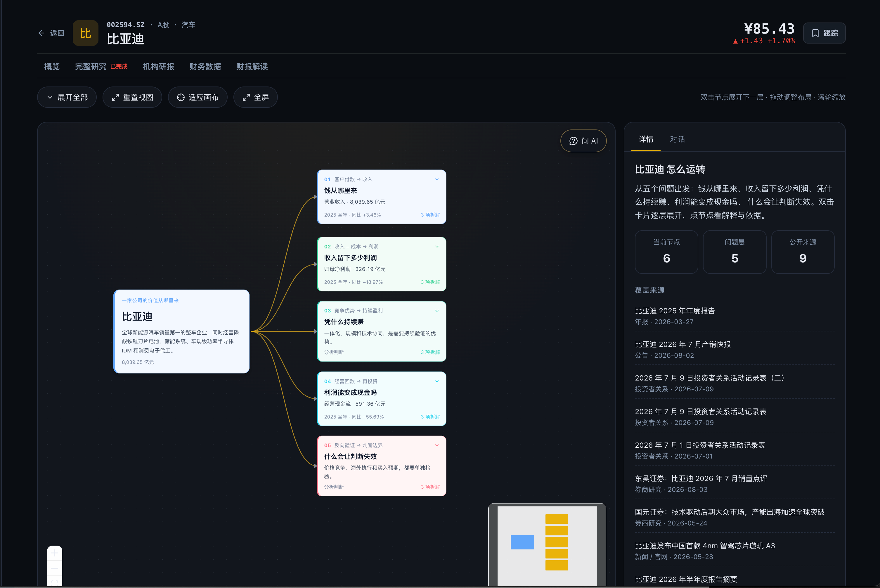
Task: Expand the 收入留下多少利润 card chevron
Action: 436,246
